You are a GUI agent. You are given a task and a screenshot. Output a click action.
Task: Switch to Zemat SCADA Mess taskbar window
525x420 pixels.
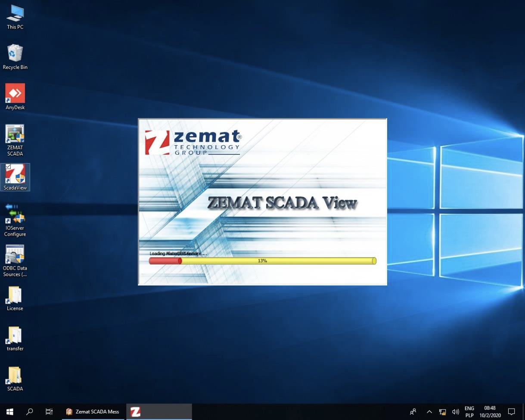click(x=93, y=412)
